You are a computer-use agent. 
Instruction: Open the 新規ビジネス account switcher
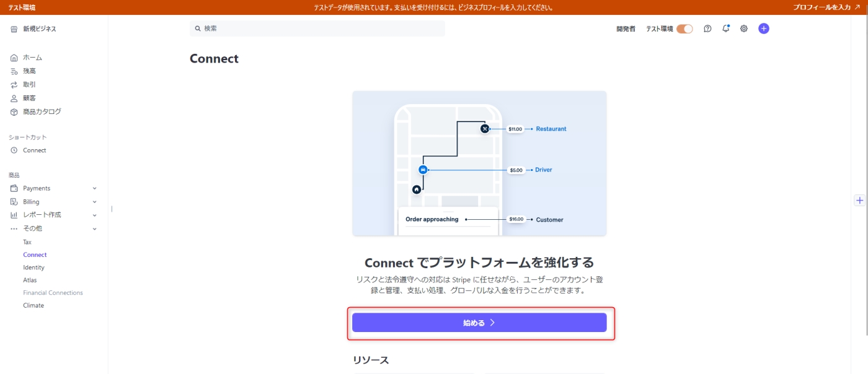(x=33, y=29)
